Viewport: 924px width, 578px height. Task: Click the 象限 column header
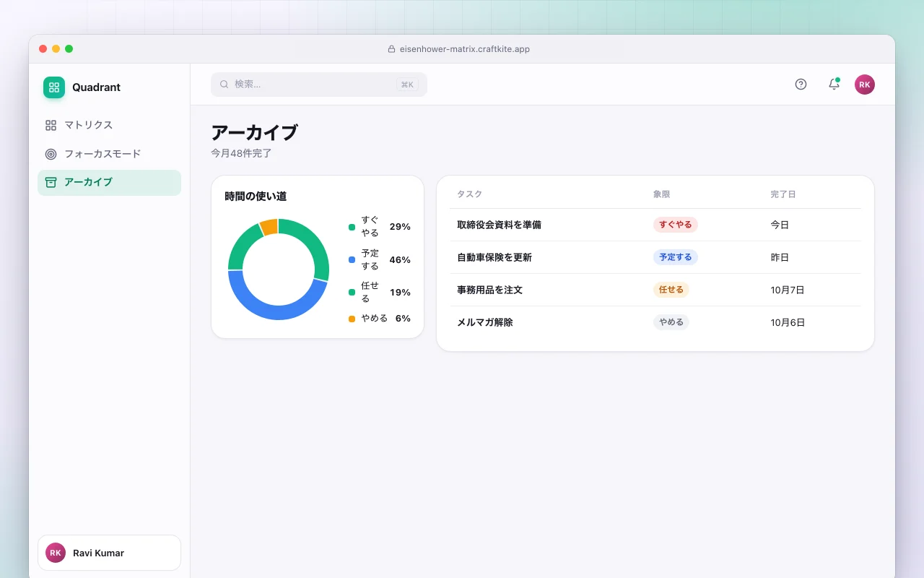[662, 194]
